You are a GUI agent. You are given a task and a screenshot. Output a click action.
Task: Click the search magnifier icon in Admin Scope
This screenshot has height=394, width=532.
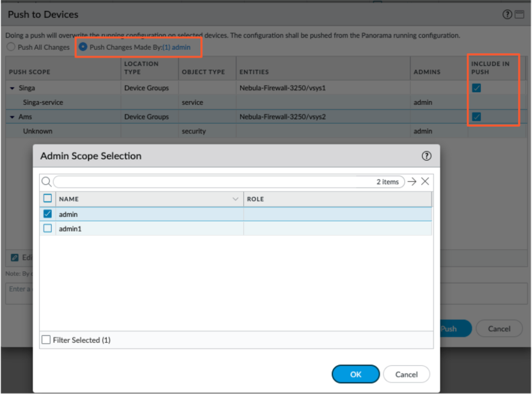pyautogui.click(x=46, y=182)
